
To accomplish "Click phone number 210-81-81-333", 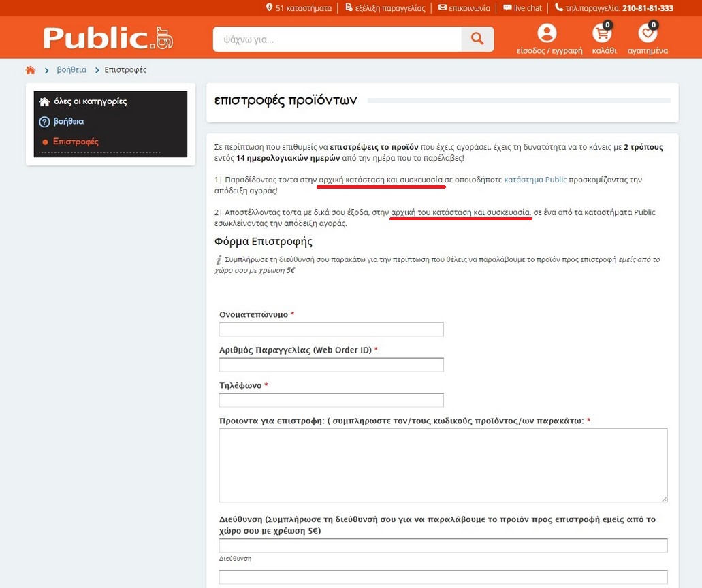I will (648, 8).
